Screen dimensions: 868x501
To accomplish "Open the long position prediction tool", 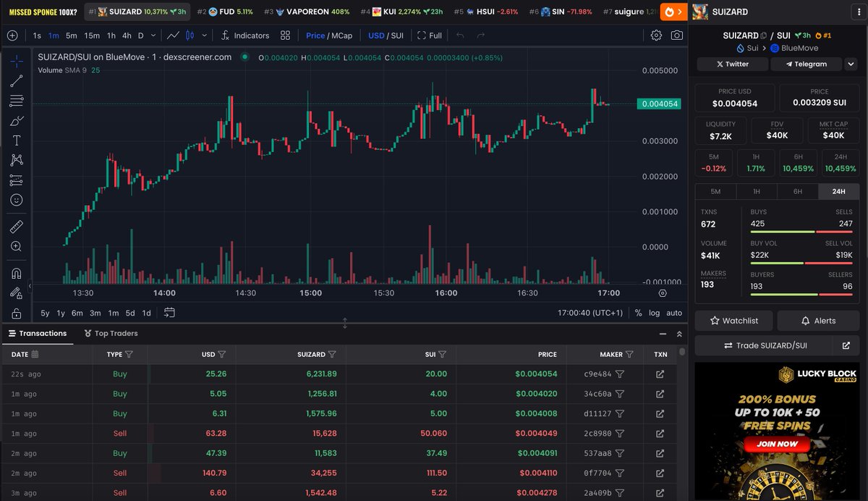I will [16, 180].
